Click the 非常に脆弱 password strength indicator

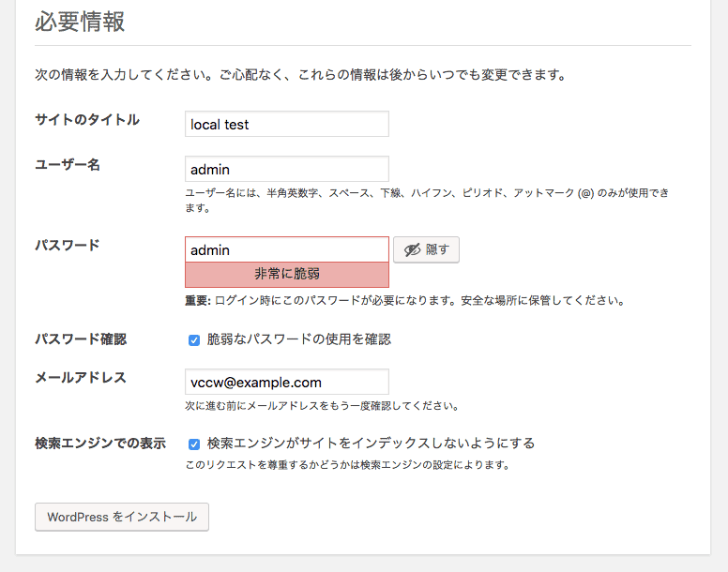click(x=287, y=275)
